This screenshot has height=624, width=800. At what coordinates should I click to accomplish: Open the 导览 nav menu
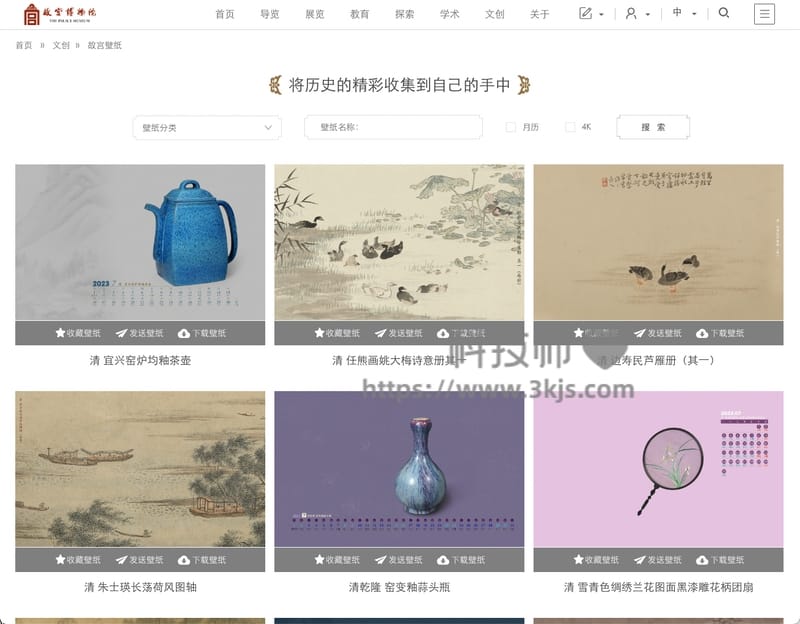point(269,14)
